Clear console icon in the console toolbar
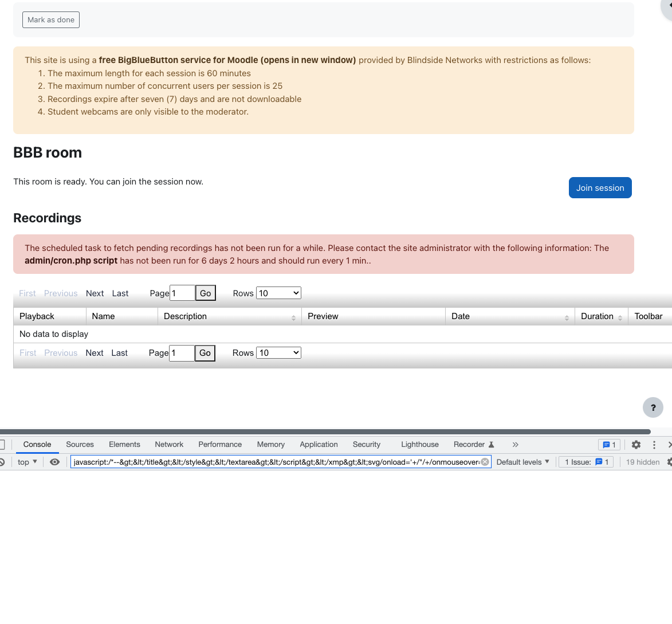The image size is (672, 624). tap(2, 462)
